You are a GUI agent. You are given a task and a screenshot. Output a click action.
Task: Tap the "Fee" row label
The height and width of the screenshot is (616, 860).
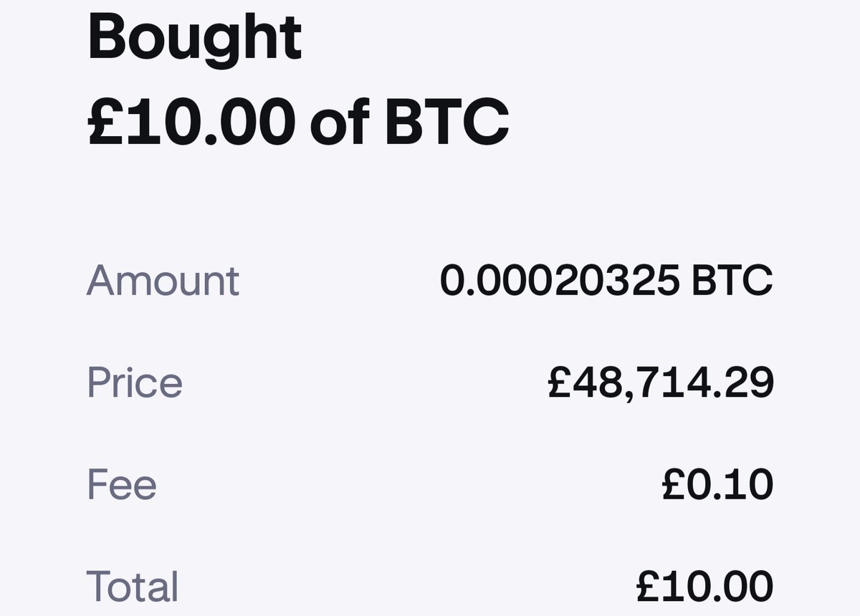click(121, 484)
